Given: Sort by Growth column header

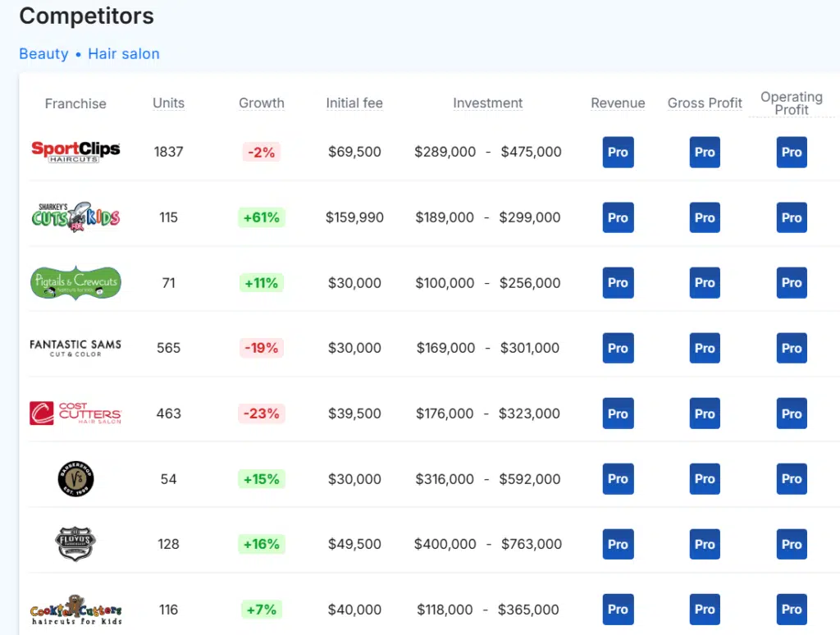Looking at the screenshot, I should click(x=262, y=103).
